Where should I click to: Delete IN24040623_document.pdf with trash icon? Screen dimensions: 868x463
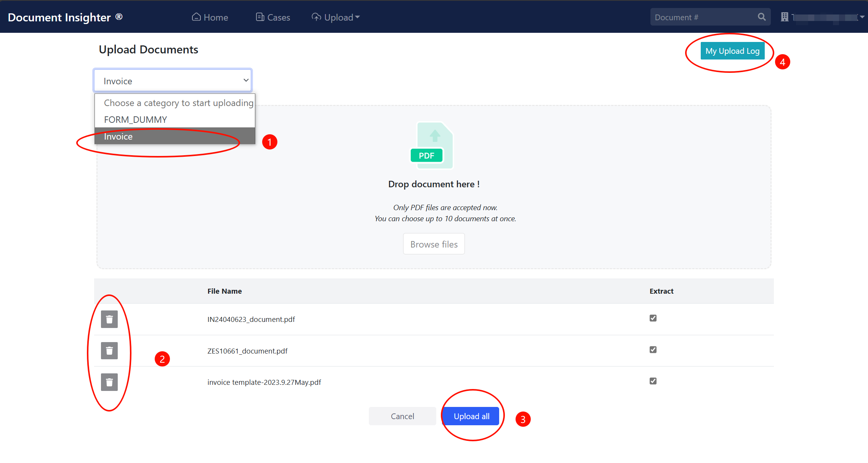(109, 319)
